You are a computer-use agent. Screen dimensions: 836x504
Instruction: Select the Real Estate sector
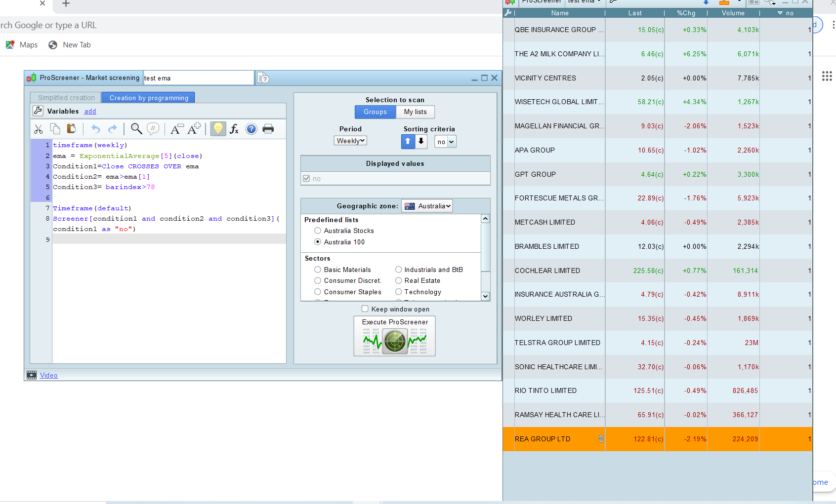coord(398,280)
